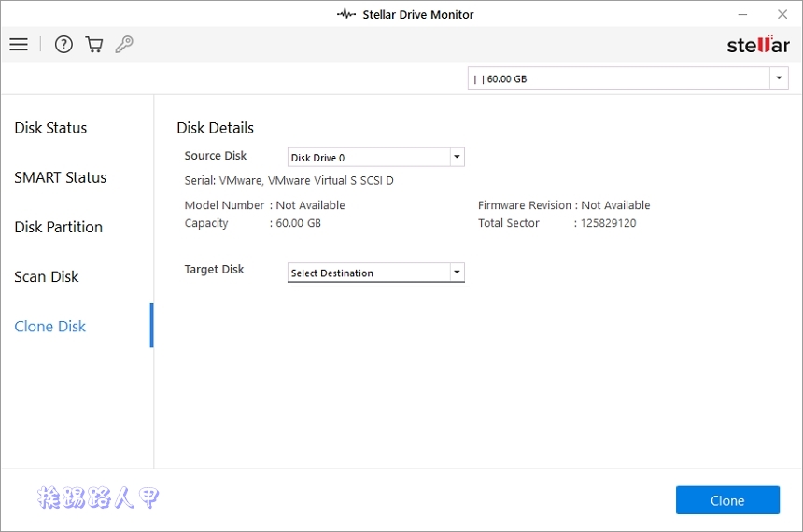Expand the Source Disk dropdown arrow

[x=457, y=158]
